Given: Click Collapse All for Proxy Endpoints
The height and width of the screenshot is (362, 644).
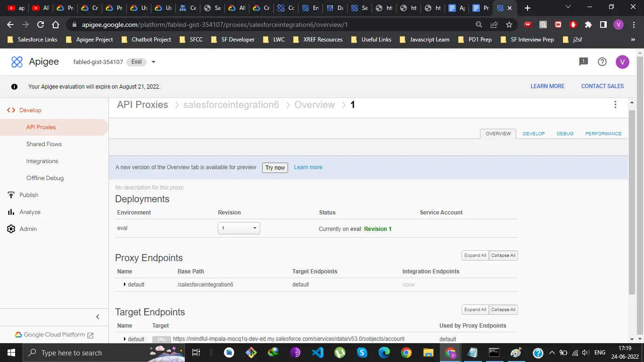Looking at the screenshot, I should (504, 255).
